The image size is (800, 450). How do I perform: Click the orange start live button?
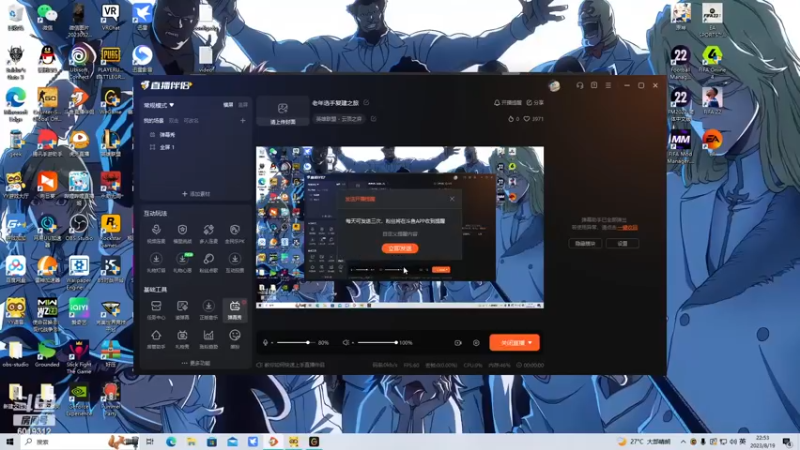point(514,343)
